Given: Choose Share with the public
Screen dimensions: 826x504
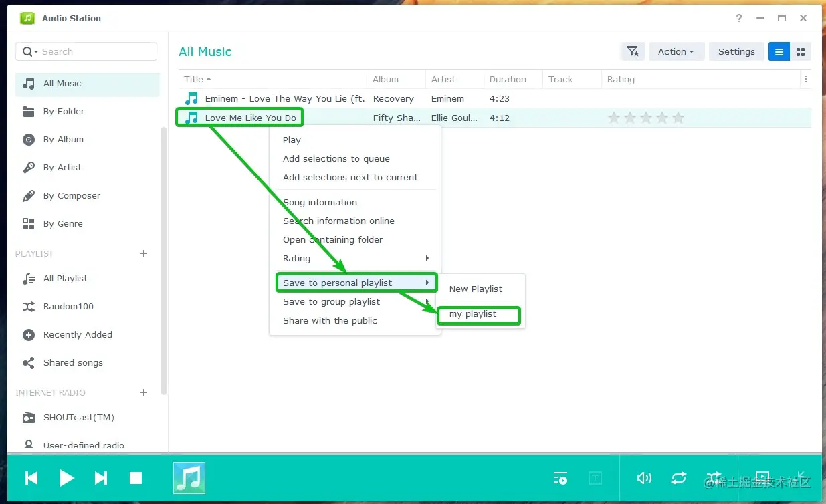Looking at the screenshot, I should coord(355,320).
